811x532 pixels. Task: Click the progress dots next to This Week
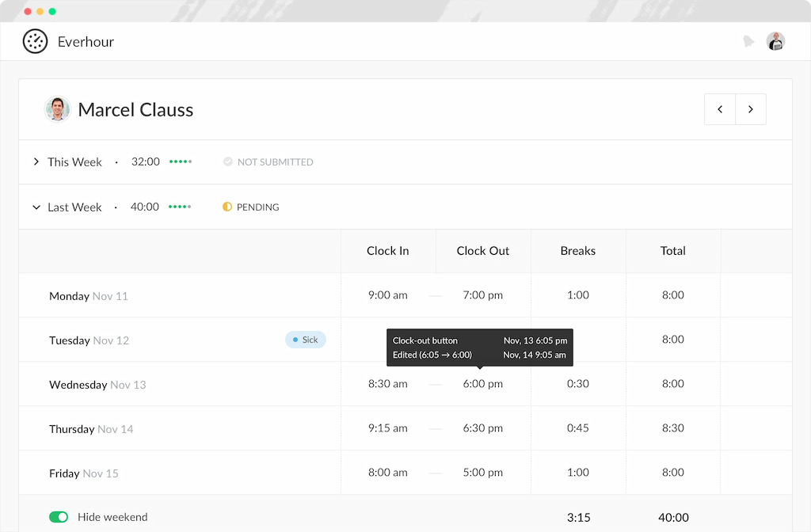coord(180,161)
